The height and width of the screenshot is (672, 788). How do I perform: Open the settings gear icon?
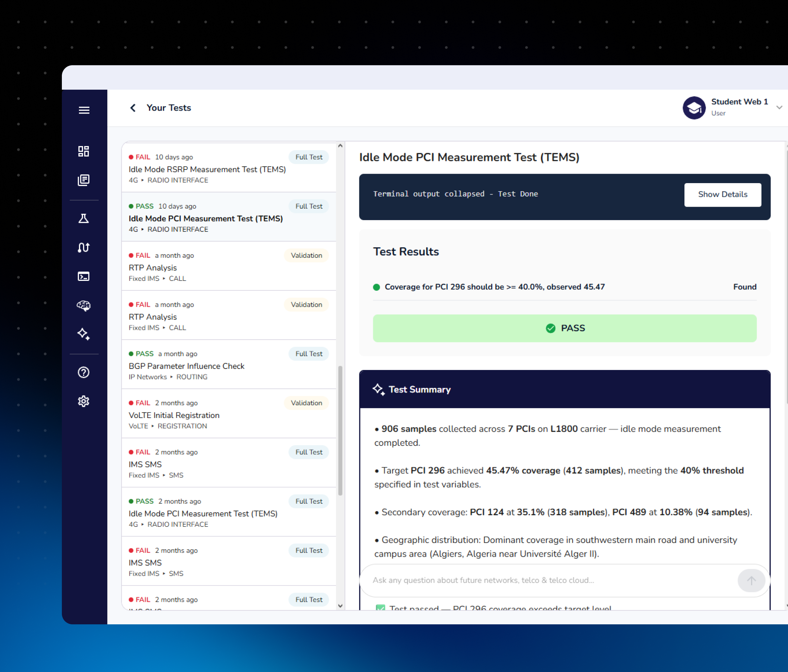point(84,402)
